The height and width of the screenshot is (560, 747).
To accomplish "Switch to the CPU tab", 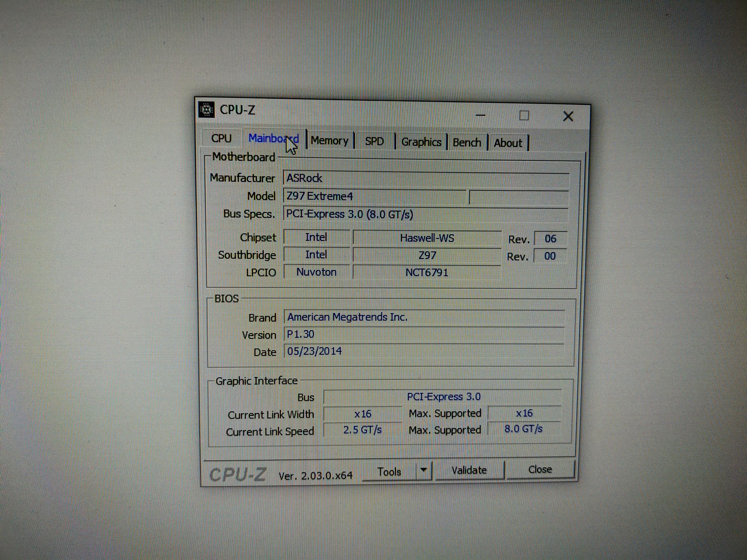I will pyautogui.click(x=221, y=139).
